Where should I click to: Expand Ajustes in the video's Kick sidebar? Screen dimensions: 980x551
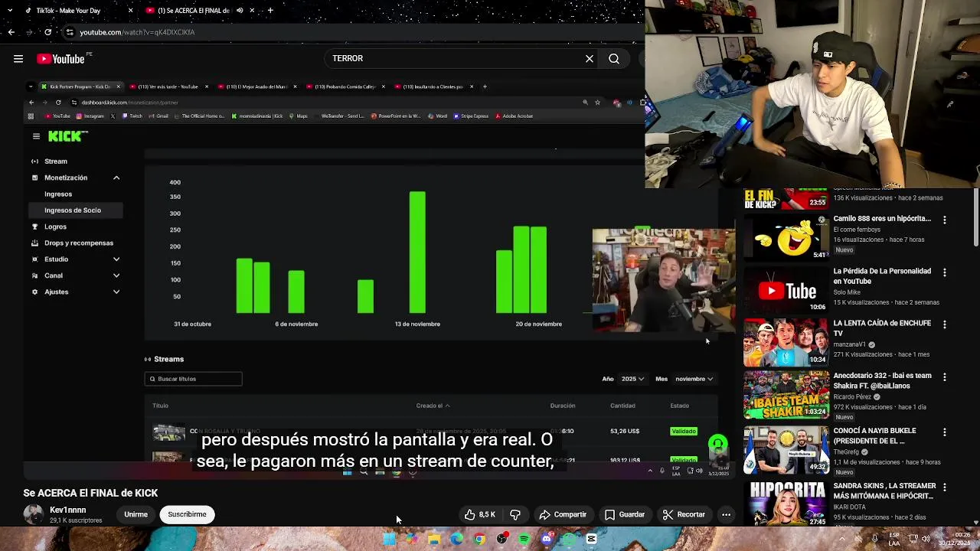[116, 292]
